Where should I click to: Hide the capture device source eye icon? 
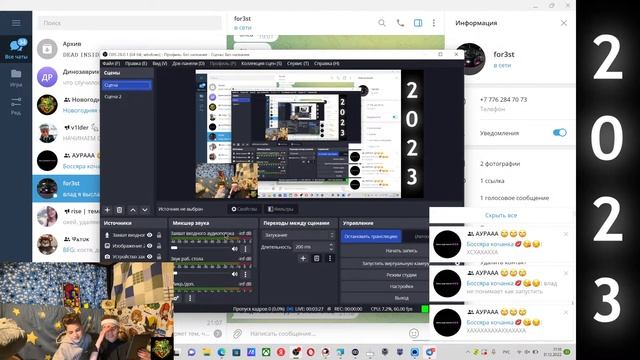[150, 257]
